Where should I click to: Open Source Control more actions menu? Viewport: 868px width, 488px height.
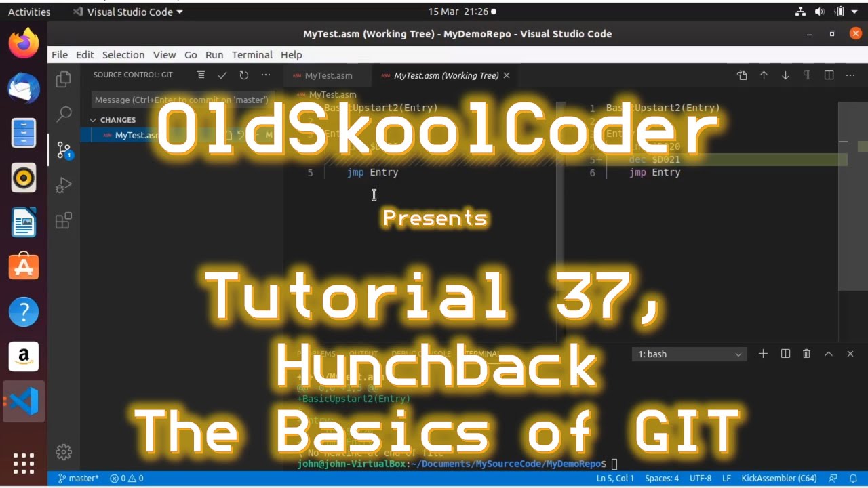tap(266, 75)
